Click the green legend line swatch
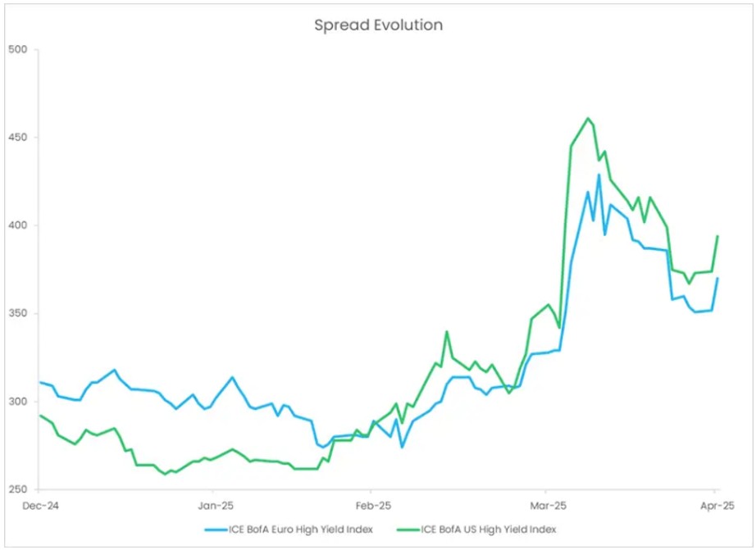The width and height of the screenshot is (756, 550). click(x=407, y=529)
